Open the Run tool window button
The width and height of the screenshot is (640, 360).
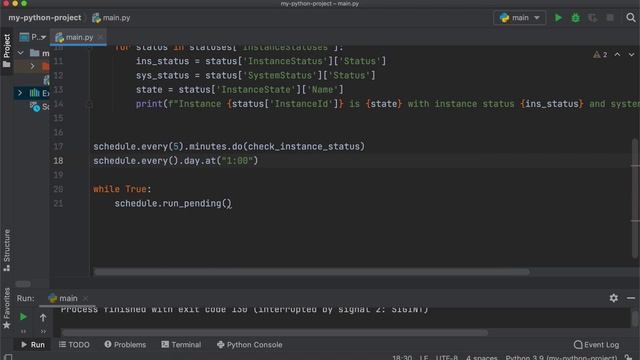[x=33, y=345]
